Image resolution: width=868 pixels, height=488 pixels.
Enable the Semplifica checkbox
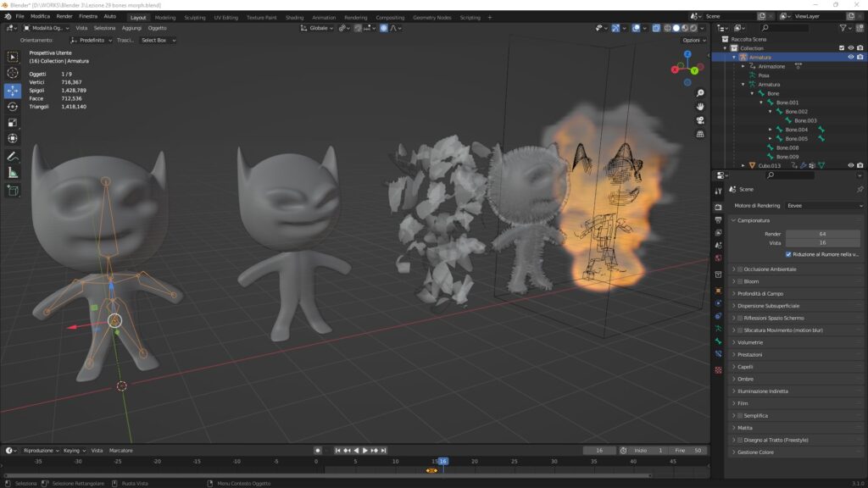click(740, 415)
